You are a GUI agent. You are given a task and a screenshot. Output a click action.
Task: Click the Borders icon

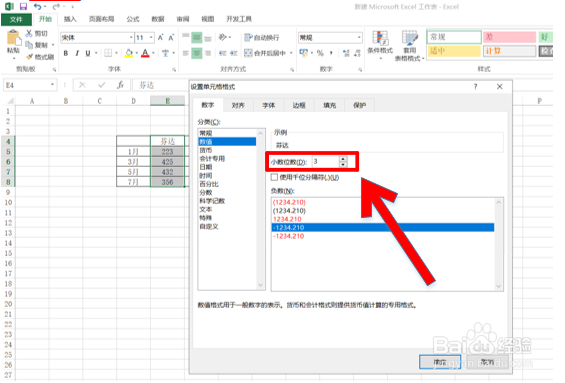[x=108, y=53]
